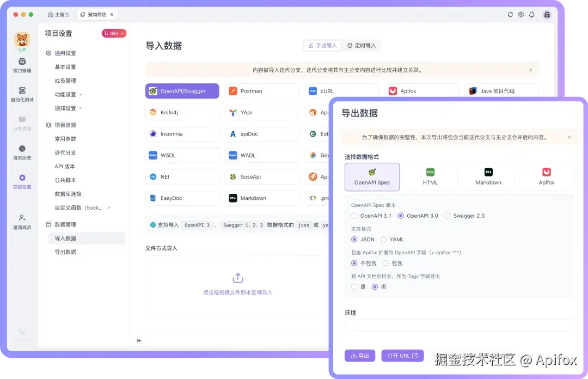Open the 接口管理 panel in the sidebar
588x379 pixels.
pos(22,66)
